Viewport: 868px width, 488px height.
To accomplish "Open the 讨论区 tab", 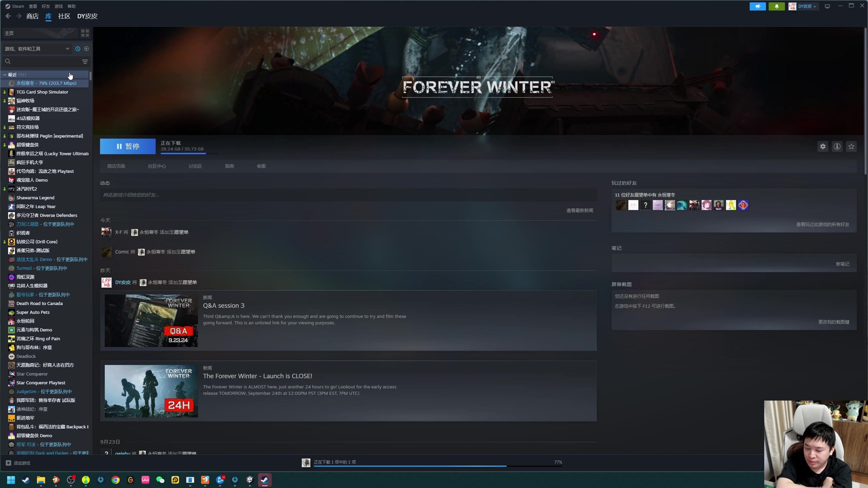I will click(195, 166).
